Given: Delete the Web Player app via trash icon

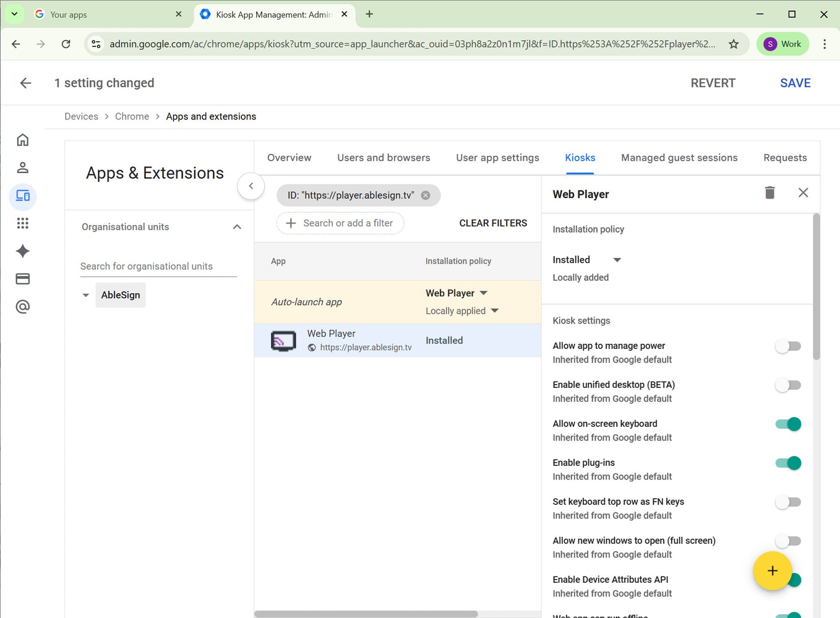Looking at the screenshot, I should 769,192.
